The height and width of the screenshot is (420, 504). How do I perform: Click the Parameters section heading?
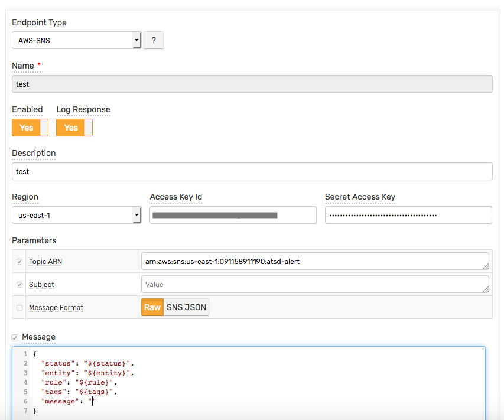click(x=34, y=240)
